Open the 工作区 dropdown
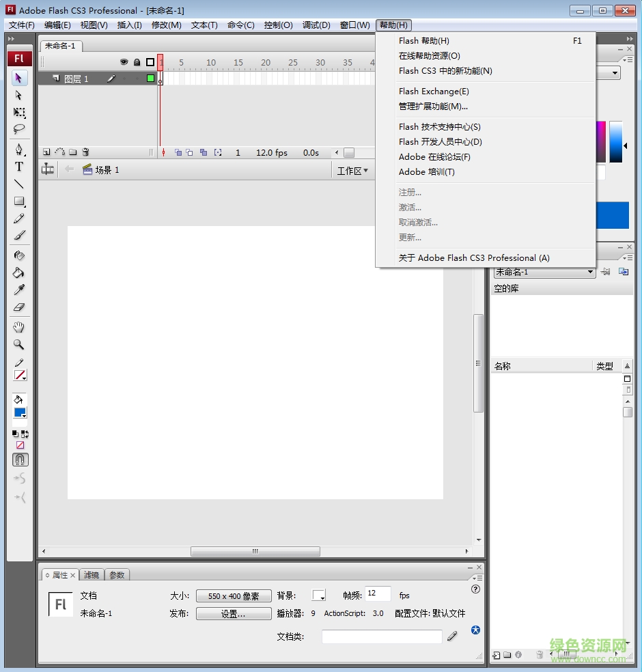This screenshot has height=672, width=642. 352,171
